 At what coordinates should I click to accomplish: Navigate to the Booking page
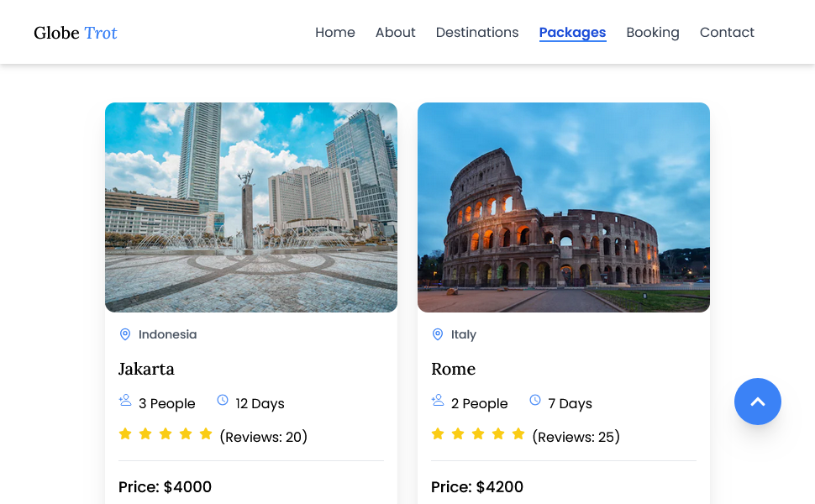click(x=653, y=33)
